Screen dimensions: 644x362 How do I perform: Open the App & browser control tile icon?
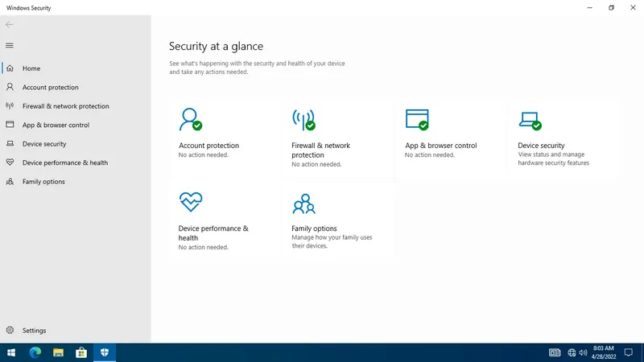417,119
